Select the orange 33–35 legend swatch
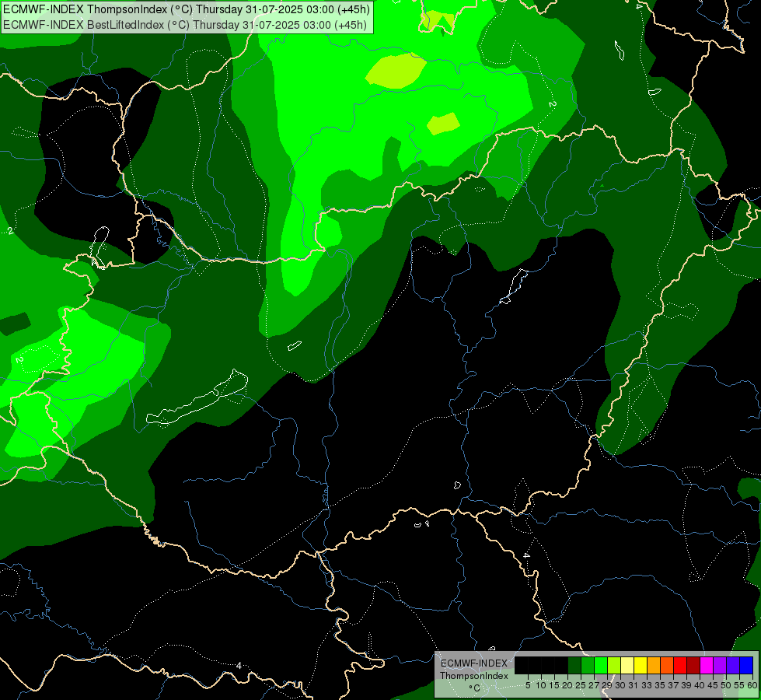The width and height of the screenshot is (761, 700). [654, 665]
